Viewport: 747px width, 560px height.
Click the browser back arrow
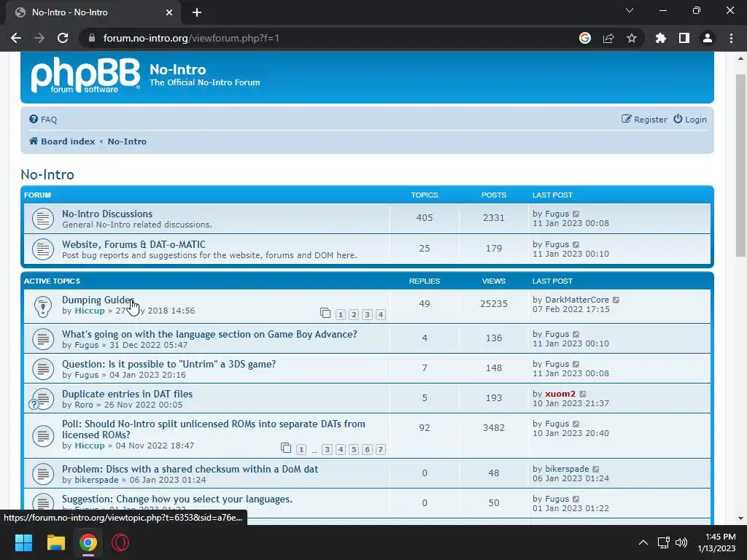[x=16, y=38]
